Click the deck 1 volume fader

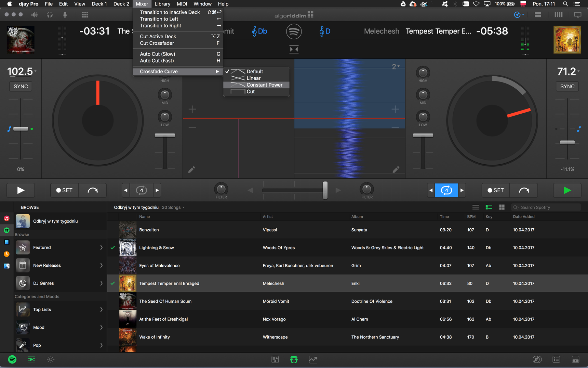point(165,135)
